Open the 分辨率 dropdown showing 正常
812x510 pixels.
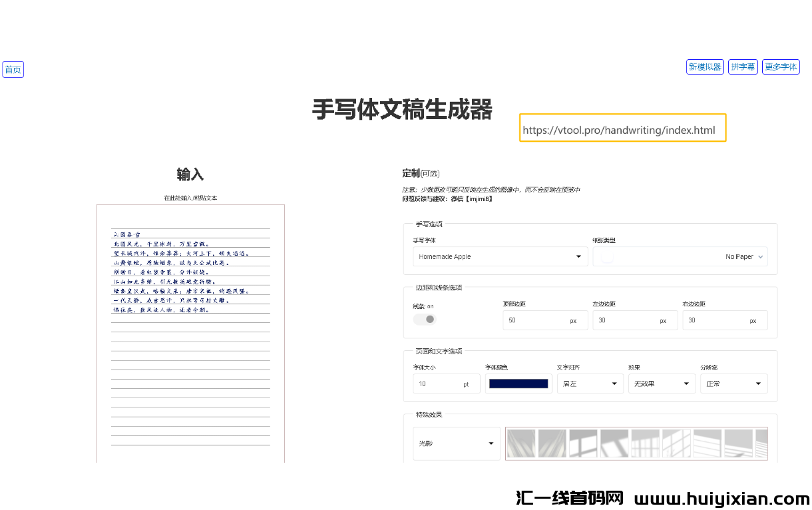point(733,383)
